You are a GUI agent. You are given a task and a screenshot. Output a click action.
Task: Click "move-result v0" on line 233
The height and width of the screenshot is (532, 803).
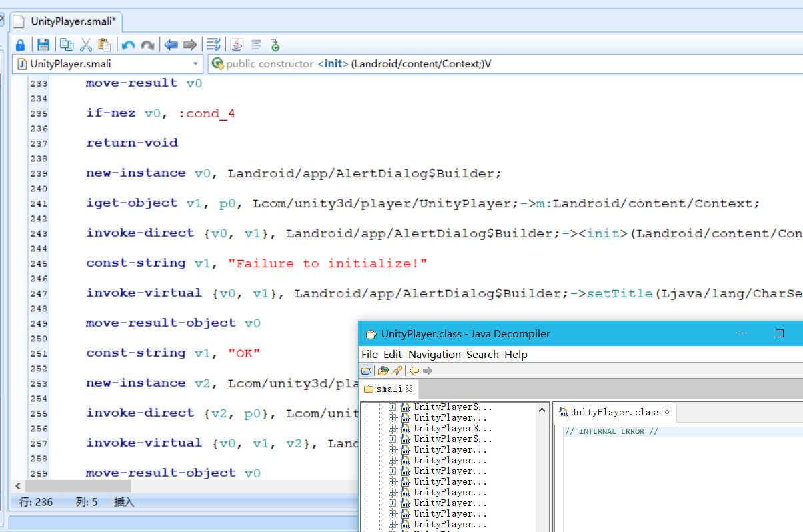(144, 83)
